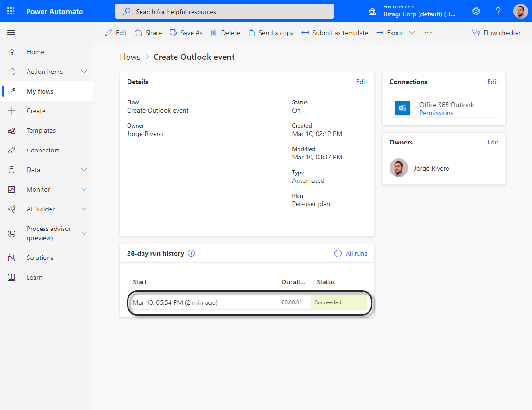This screenshot has width=532, height=410.
Task: Click the Process advisor icon
Action: 12,233
